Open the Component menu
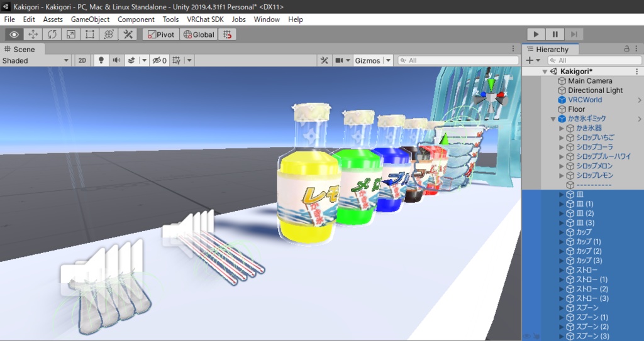 (x=136, y=19)
